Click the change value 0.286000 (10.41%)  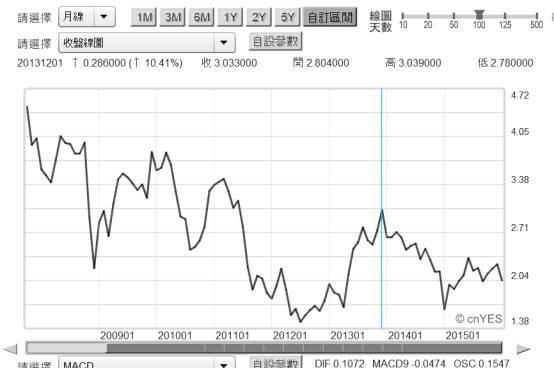point(127,63)
